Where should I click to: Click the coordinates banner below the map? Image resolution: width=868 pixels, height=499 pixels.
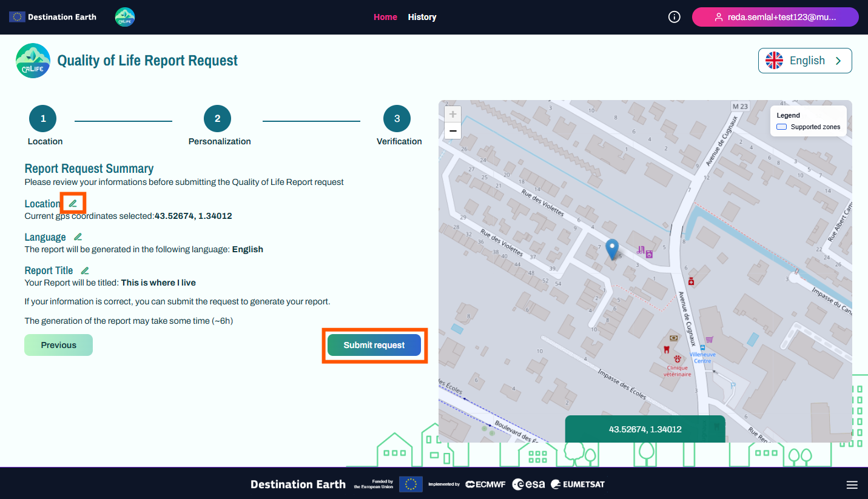645,429
